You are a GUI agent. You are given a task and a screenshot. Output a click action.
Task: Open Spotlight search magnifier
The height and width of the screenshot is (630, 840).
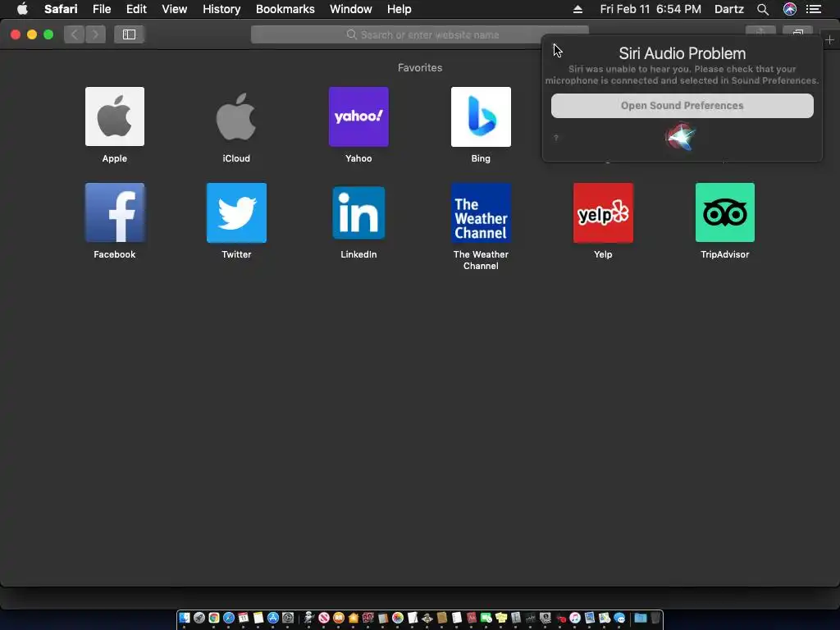click(762, 9)
